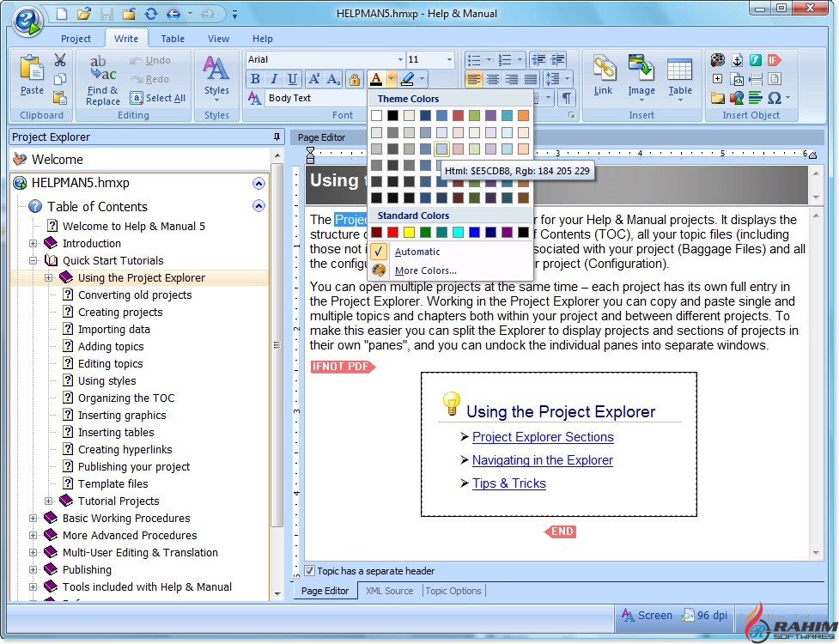Open the Styles gallery
This screenshot has height=644, width=839.
(216, 77)
